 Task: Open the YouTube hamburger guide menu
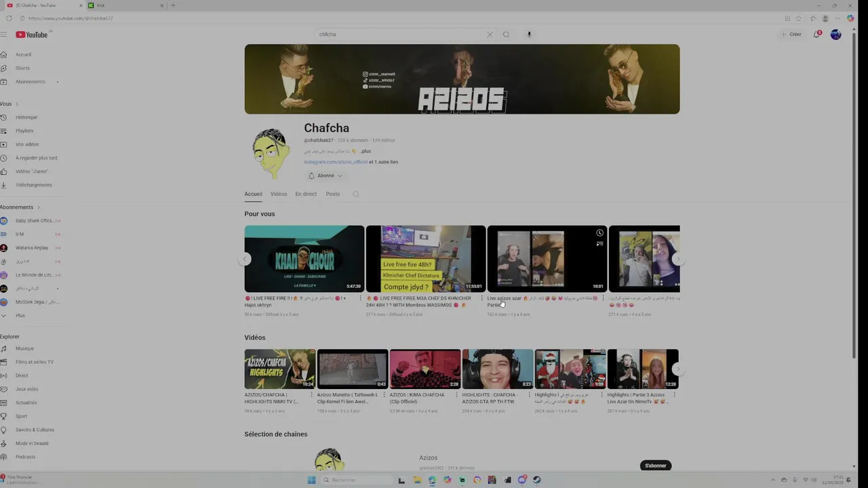coord(3,35)
